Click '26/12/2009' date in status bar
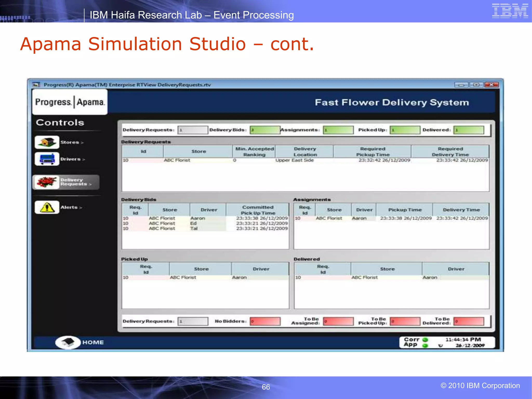The height and width of the screenshot is (399, 532). (x=470, y=345)
